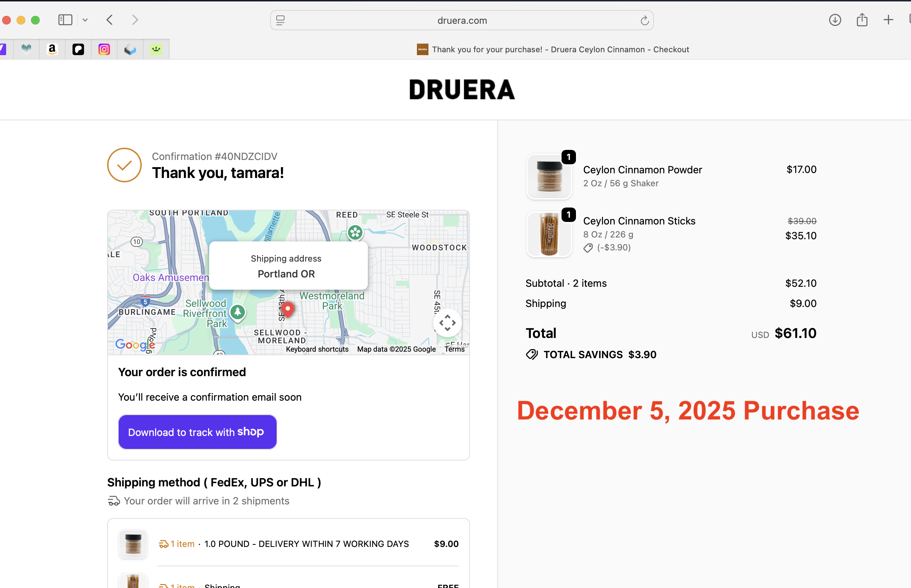
Task: Click the druera.com address bar
Action: click(462, 21)
